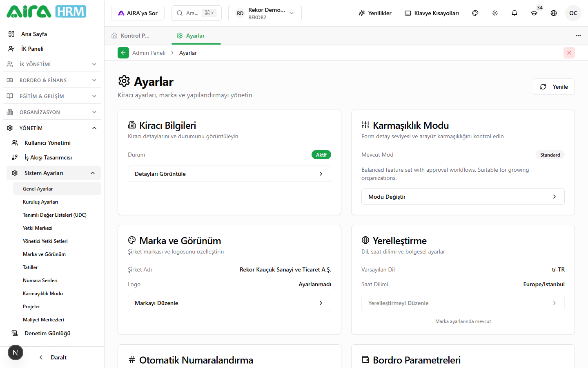Click the OC user avatar
This screenshot has height=368, width=588.
coord(573,13)
